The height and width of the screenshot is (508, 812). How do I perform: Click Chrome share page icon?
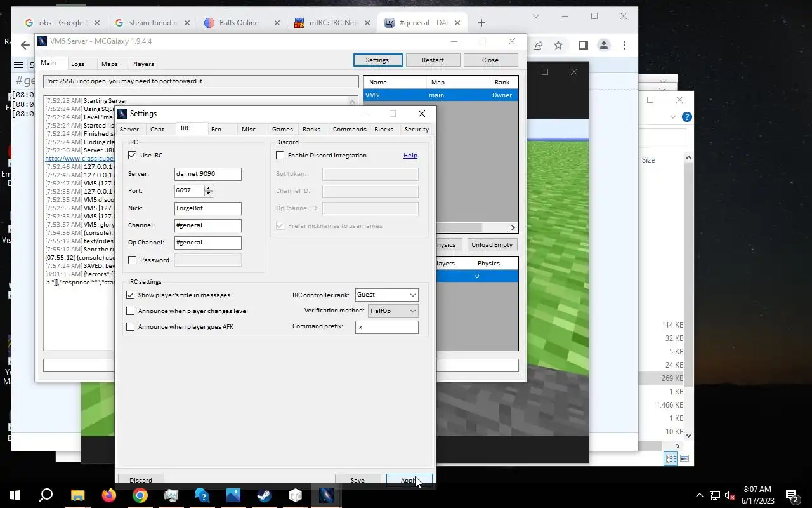537,45
